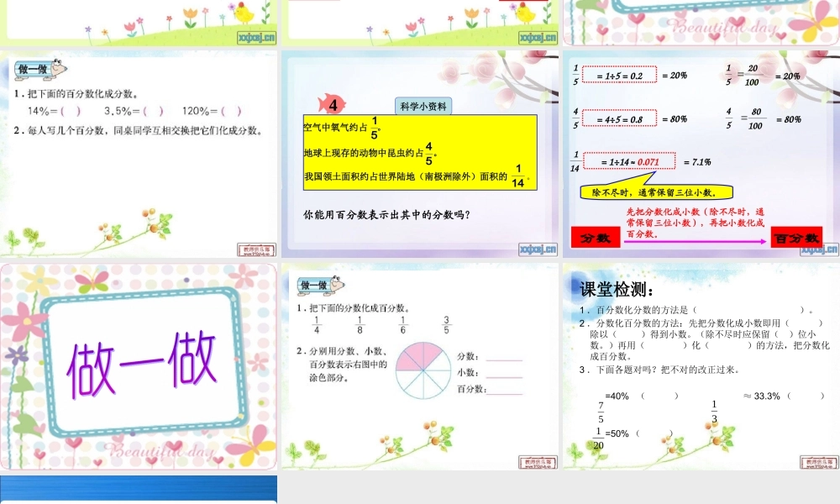840x504 pixels.
Task: Click the 做一做 mouse badge above 14%=( )
Action: pos(40,69)
